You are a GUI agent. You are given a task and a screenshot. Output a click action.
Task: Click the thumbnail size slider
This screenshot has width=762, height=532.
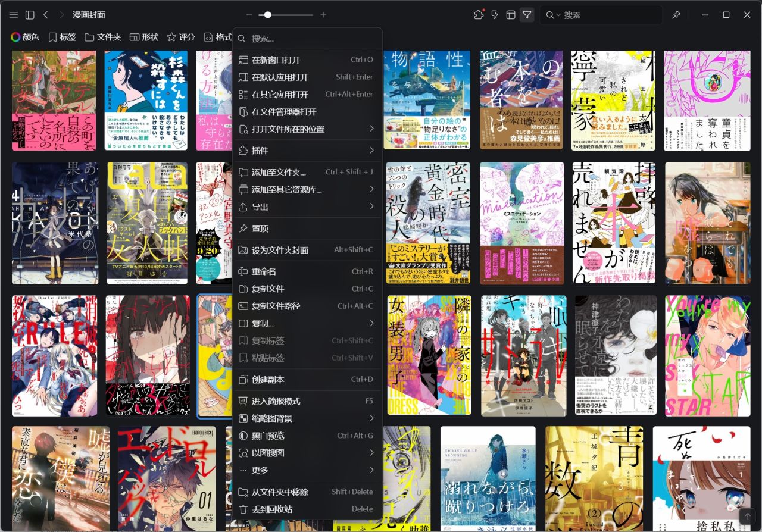coord(286,15)
